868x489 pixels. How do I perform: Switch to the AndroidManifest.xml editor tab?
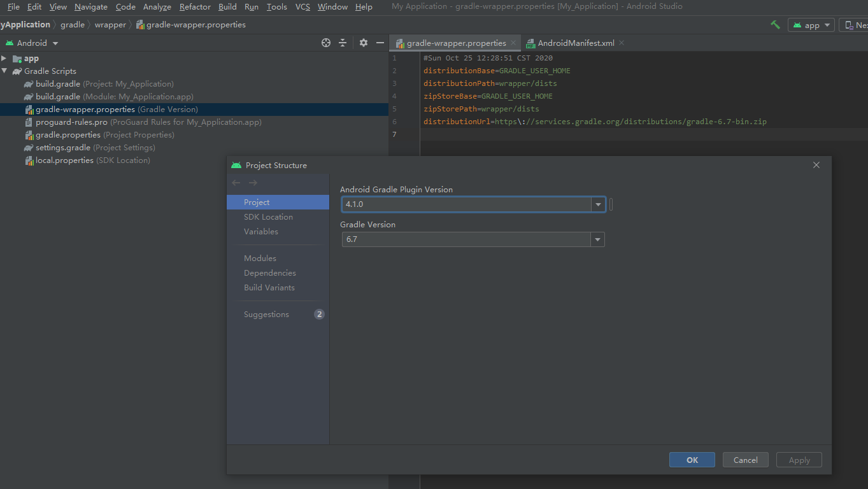576,43
